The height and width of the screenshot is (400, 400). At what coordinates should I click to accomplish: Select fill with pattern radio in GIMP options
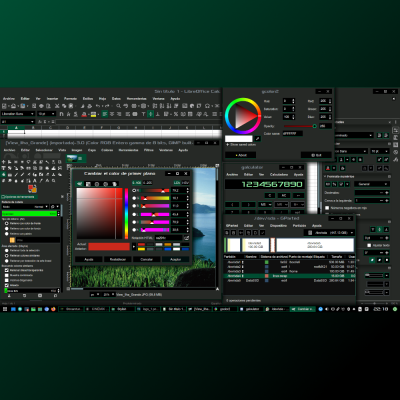[x=7, y=234]
